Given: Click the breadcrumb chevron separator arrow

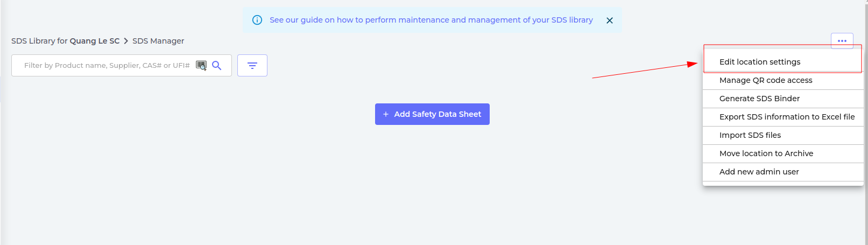Looking at the screenshot, I should [x=126, y=41].
